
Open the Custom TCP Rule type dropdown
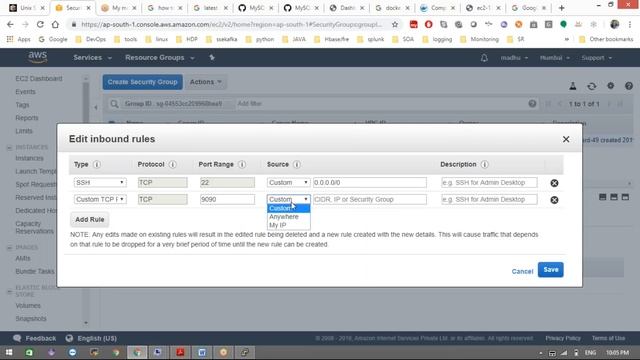(x=100, y=199)
